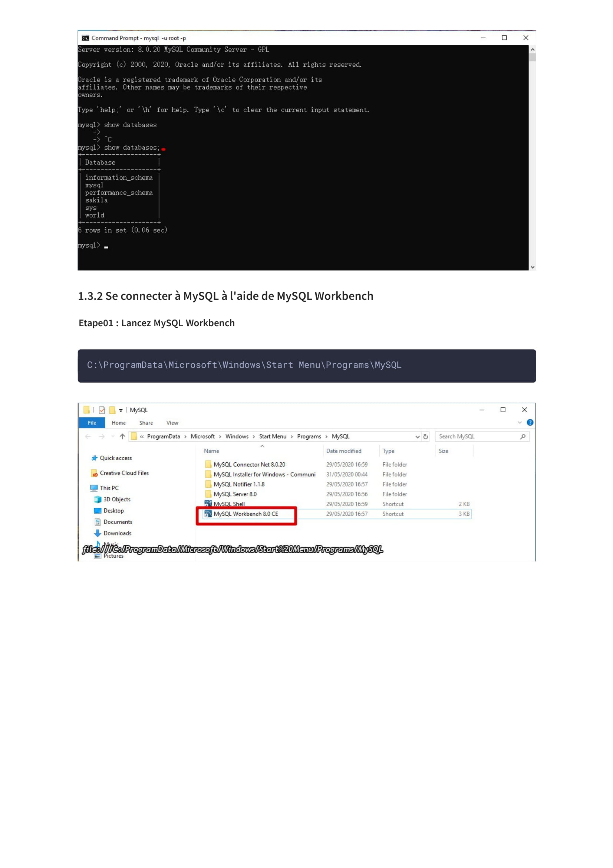Select Documents in the navigation pane
Screen dimensions: 613x868
pyautogui.click(x=113, y=522)
